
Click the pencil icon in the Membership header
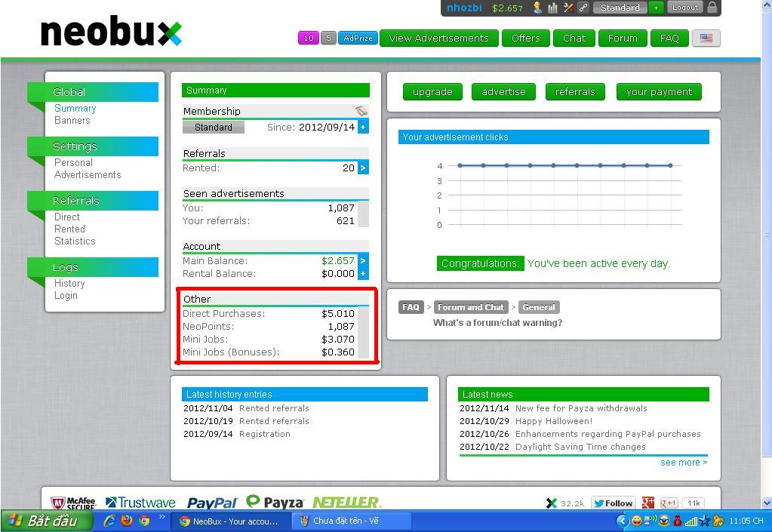click(361, 111)
